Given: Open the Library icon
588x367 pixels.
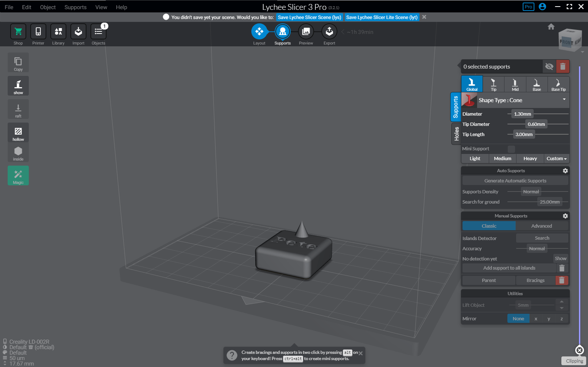Looking at the screenshot, I should 58,32.
